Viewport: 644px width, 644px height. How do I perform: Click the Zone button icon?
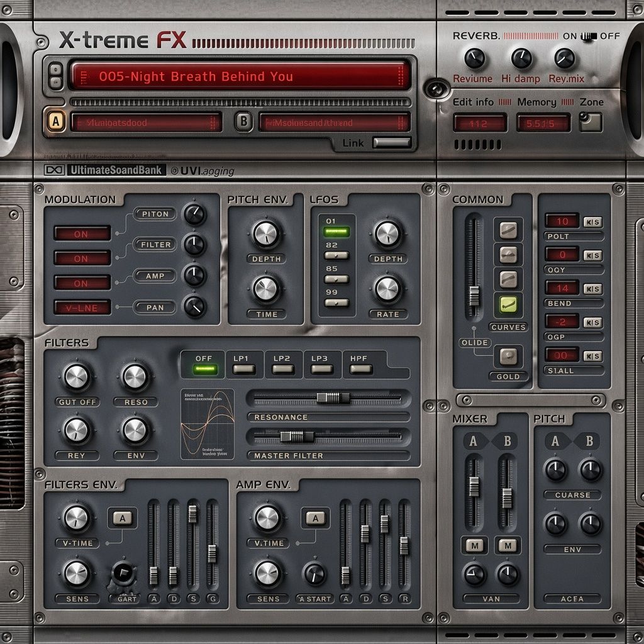click(591, 122)
